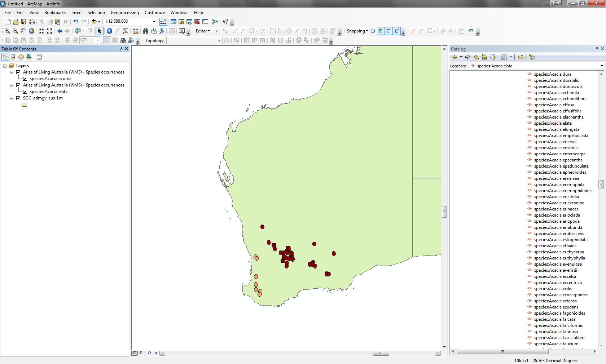
Task: Switch to List By Source view
Action: pos(13,57)
